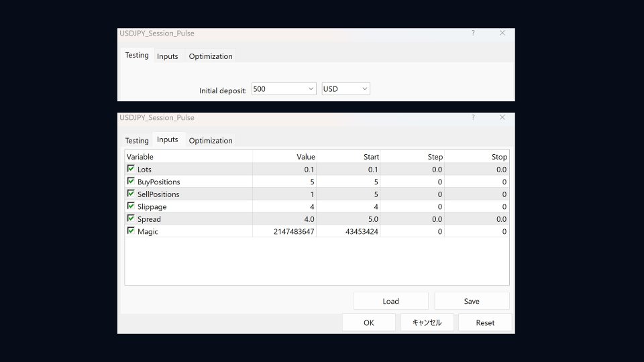The width and height of the screenshot is (644, 362).
Task: Click the Spread variable name
Action: coord(149,219)
